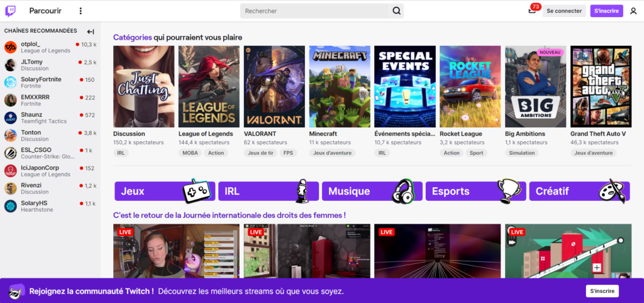Open the live stream with dark radiating lines
The image size is (644, 303).
438,251
